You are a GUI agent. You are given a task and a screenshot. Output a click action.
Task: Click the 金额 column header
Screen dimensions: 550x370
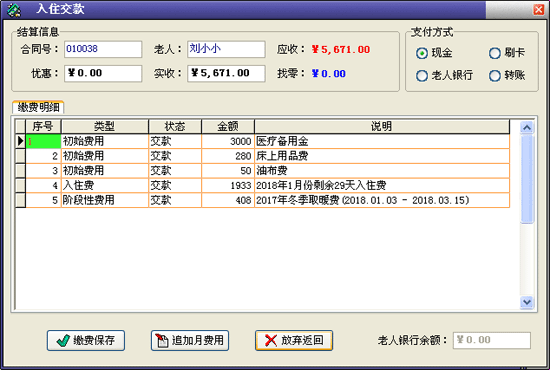pyautogui.click(x=228, y=126)
